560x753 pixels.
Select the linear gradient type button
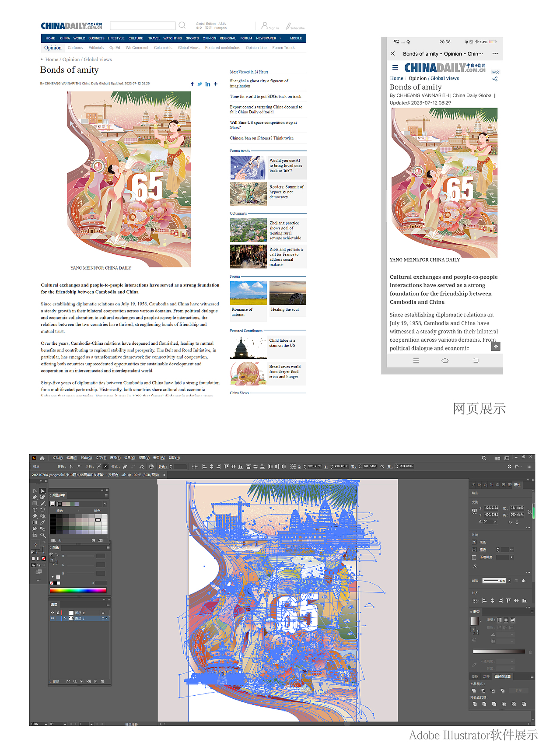click(x=499, y=620)
